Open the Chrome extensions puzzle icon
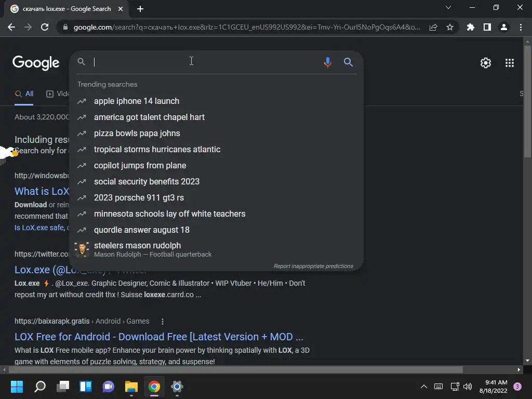 click(x=471, y=27)
